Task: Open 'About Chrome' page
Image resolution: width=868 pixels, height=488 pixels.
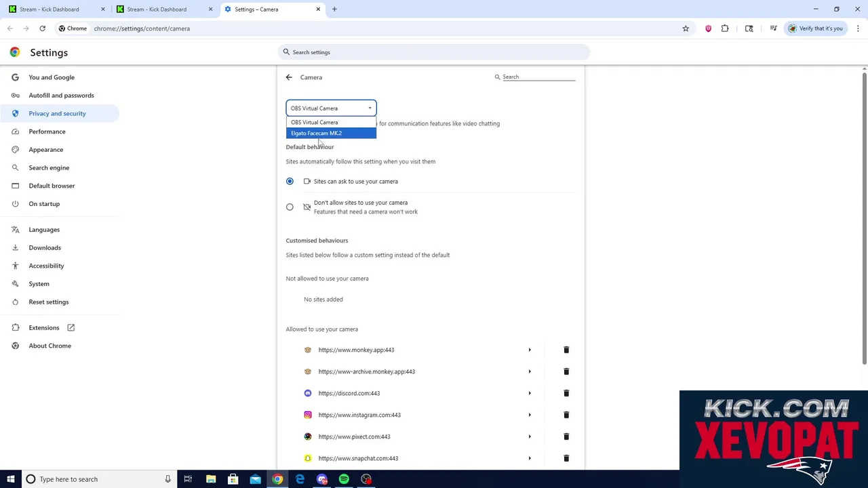Action: coord(60,346)
